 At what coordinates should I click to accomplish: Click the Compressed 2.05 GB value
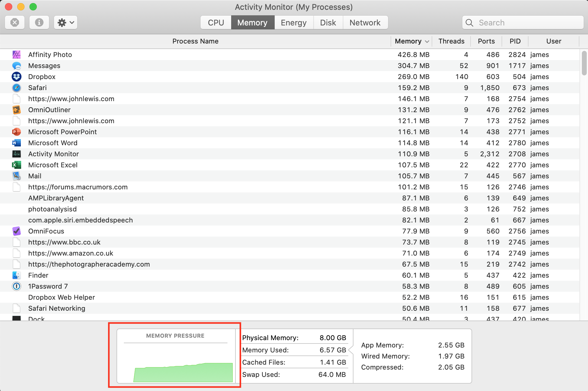coord(451,367)
